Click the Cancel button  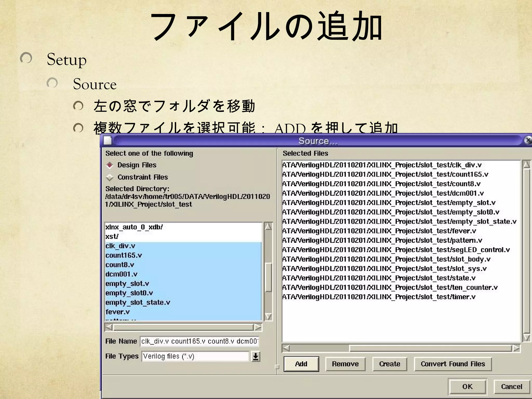pyautogui.click(x=511, y=387)
